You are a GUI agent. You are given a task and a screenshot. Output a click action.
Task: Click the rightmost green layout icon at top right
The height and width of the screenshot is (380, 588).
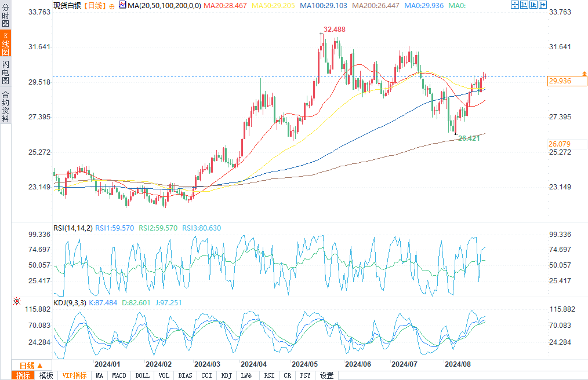(x=543, y=5)
